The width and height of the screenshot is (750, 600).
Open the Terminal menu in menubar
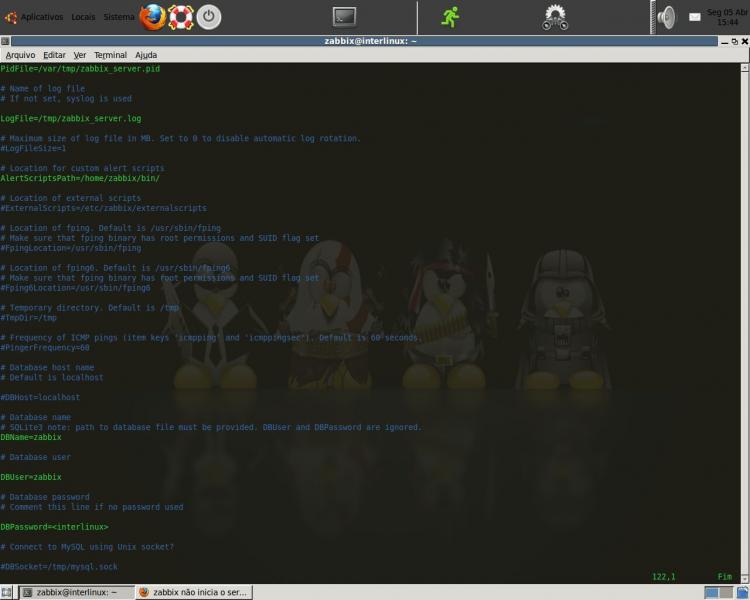pyautogui.click(x=110, y=55)
